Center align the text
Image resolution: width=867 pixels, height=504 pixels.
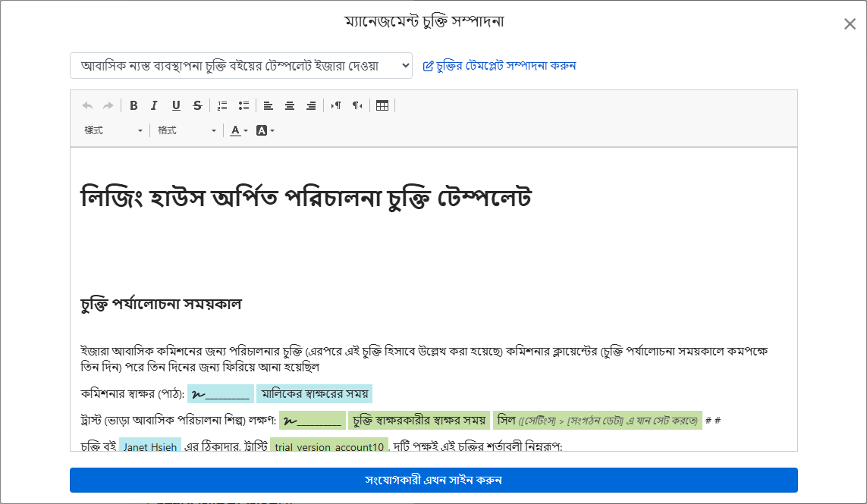coord(290,105)
